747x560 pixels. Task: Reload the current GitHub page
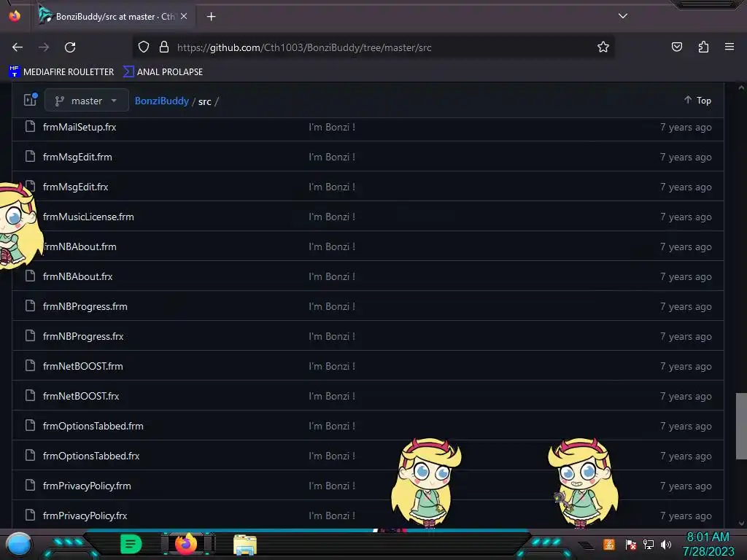(x=70, y=47)
